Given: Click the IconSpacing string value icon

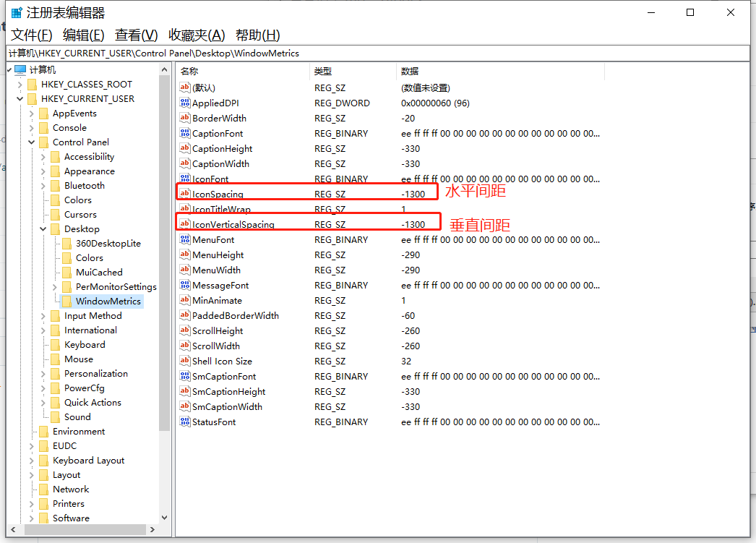Looking at the screenshot, I should click(x=185, y=194).
